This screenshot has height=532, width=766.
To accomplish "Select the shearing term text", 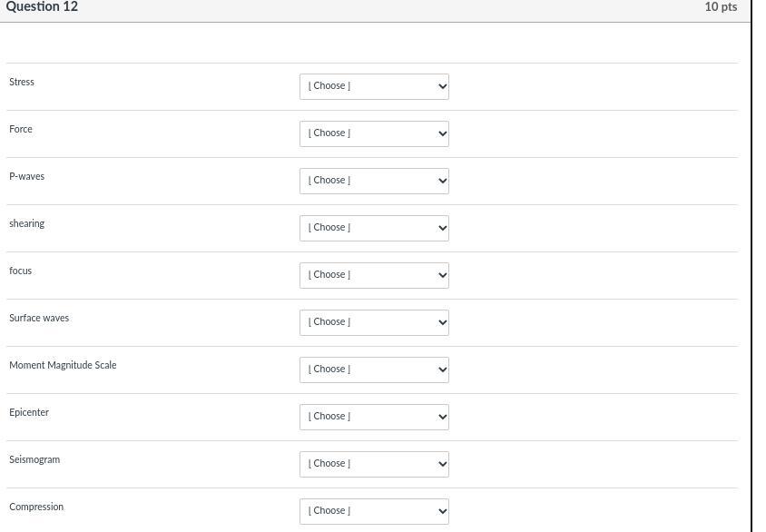I will click(26, 223).
